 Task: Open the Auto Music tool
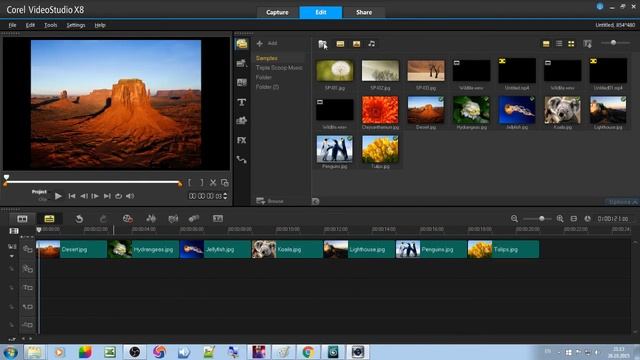tap(173, 219)
